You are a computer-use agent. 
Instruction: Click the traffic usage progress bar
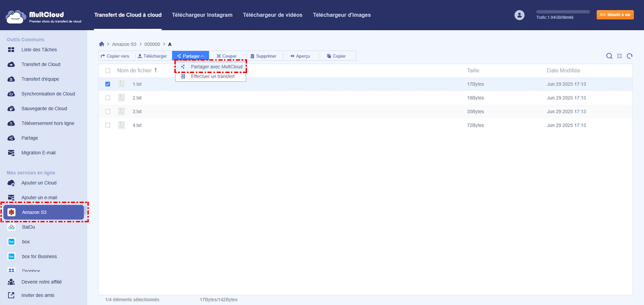[x=563, y=12]
